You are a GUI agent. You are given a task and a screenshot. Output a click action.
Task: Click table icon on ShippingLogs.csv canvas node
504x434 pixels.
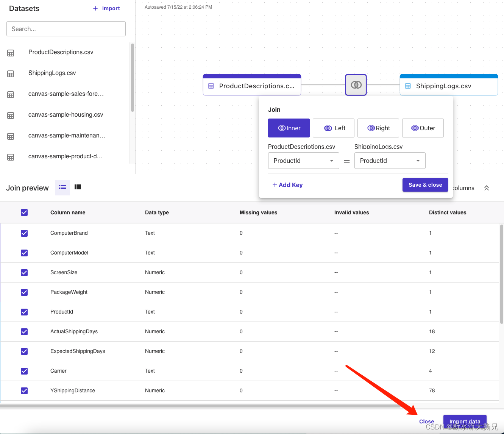pyautogui.click(x=408, y=86)
